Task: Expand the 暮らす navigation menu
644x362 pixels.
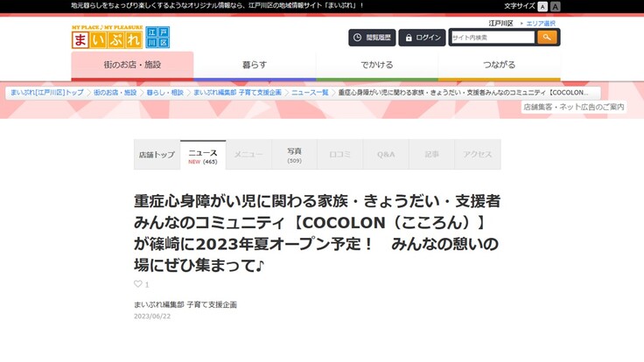Action: point(255,65)
